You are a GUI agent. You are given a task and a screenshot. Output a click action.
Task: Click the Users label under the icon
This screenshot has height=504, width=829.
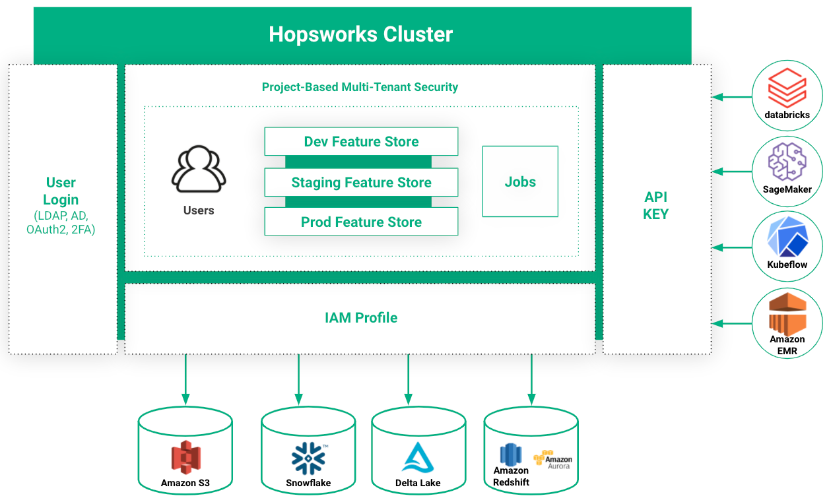199,210
